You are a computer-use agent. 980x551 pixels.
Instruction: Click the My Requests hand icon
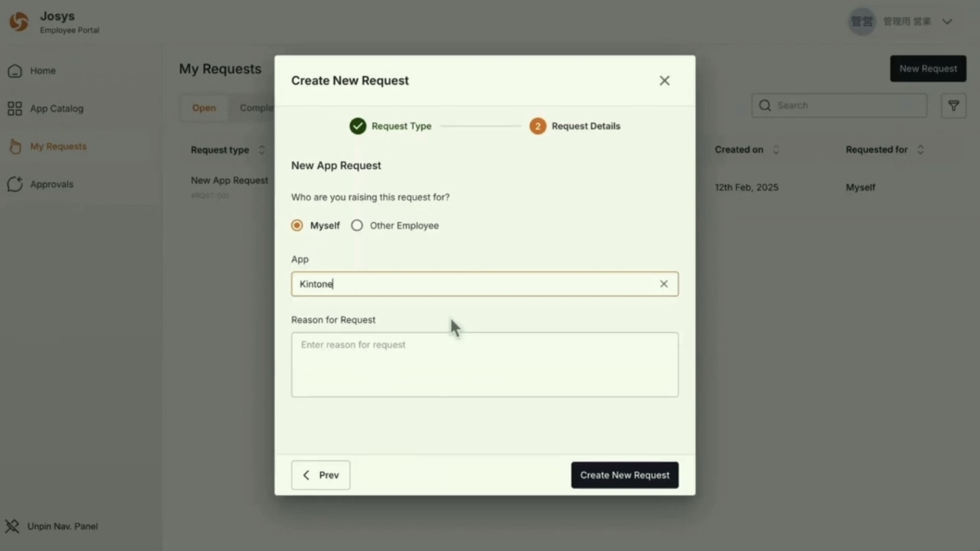coord(15,147)
